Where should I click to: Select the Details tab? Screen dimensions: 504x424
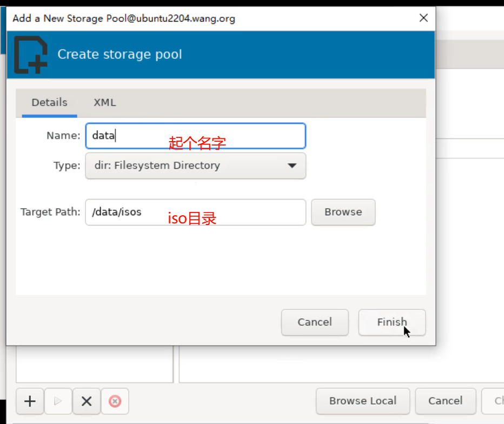coord(49,102)
